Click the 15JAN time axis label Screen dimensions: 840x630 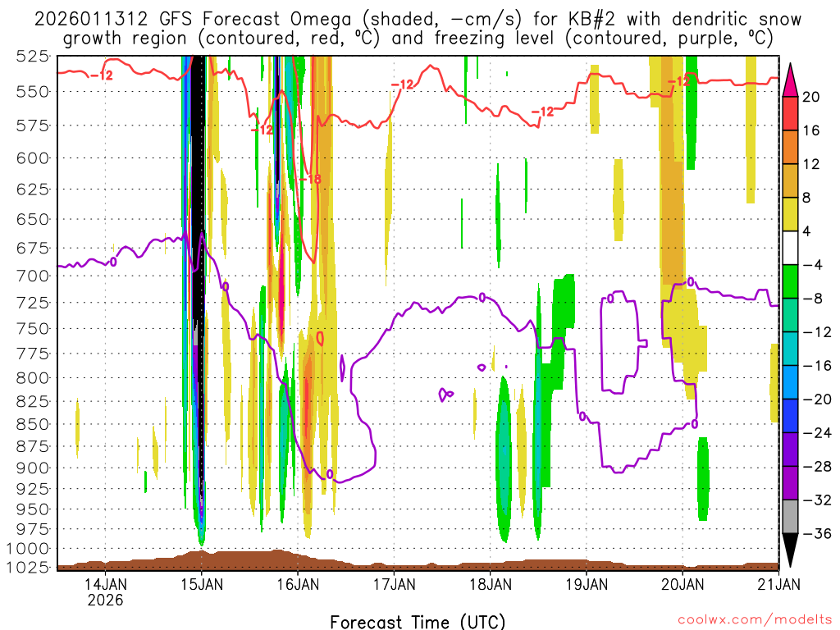202,584
